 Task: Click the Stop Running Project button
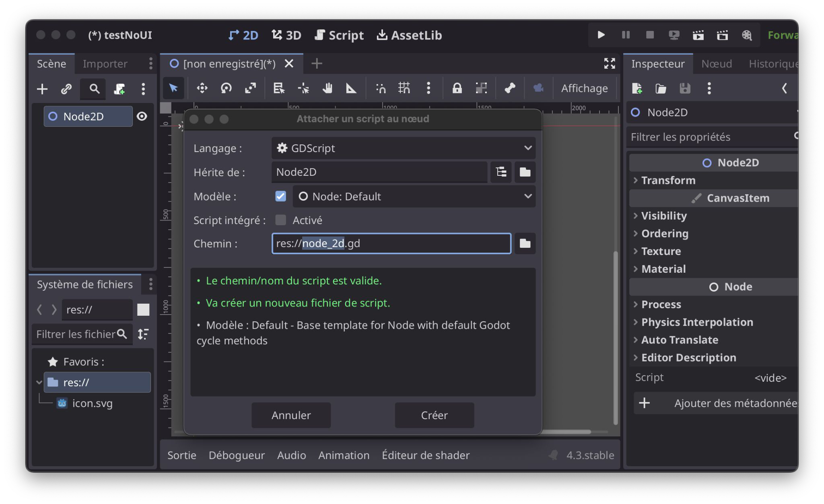(650, 35)
